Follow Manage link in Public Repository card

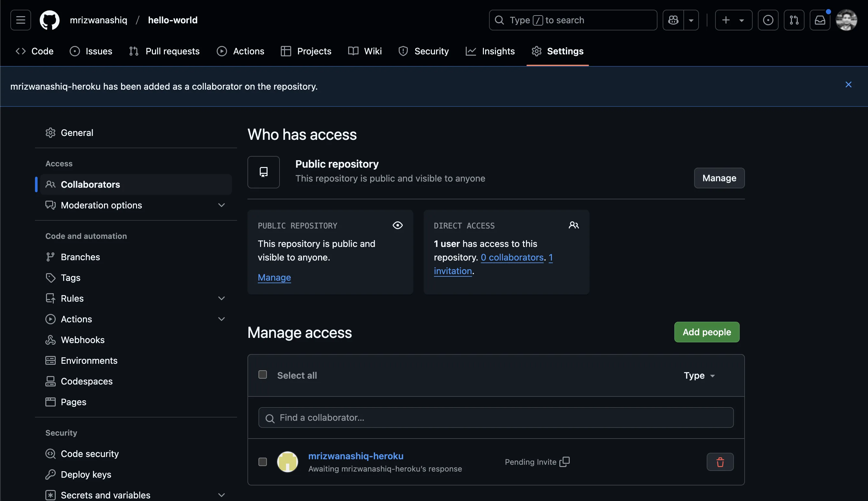point(274,277)
